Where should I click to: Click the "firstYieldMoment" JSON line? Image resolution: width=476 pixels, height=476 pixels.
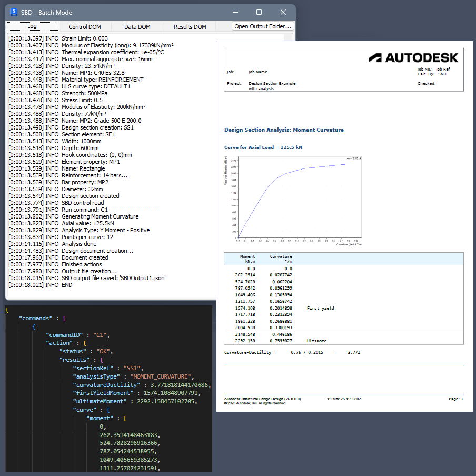pyautogui.click(x=137, y=393)
